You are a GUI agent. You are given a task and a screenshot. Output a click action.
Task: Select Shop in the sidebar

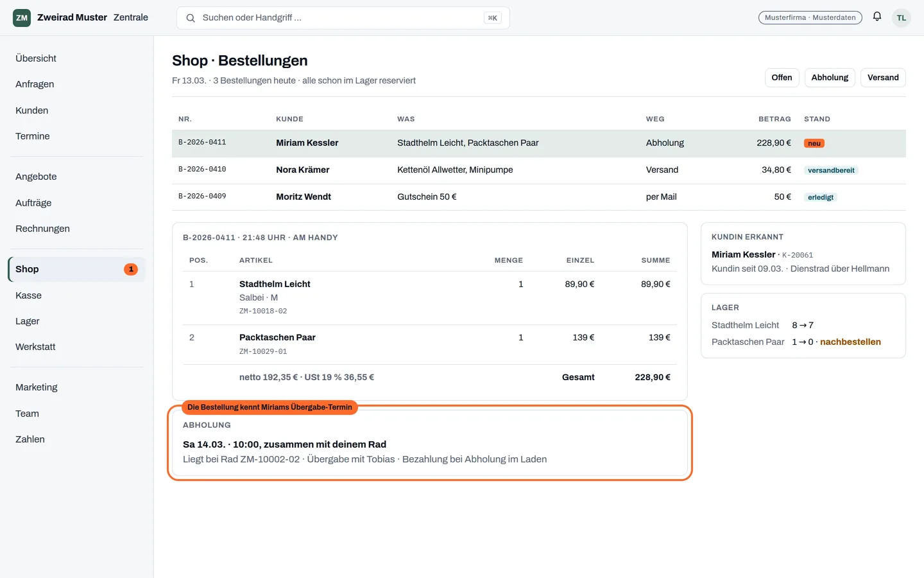pos(77,269)
